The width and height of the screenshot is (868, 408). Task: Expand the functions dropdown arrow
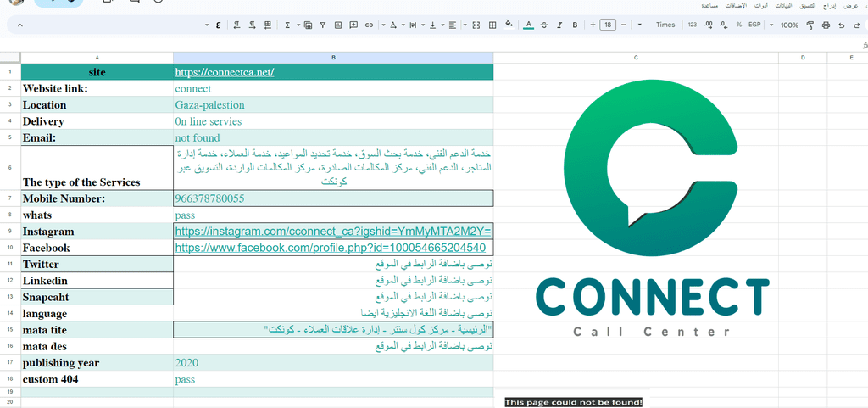click(298, 25)
